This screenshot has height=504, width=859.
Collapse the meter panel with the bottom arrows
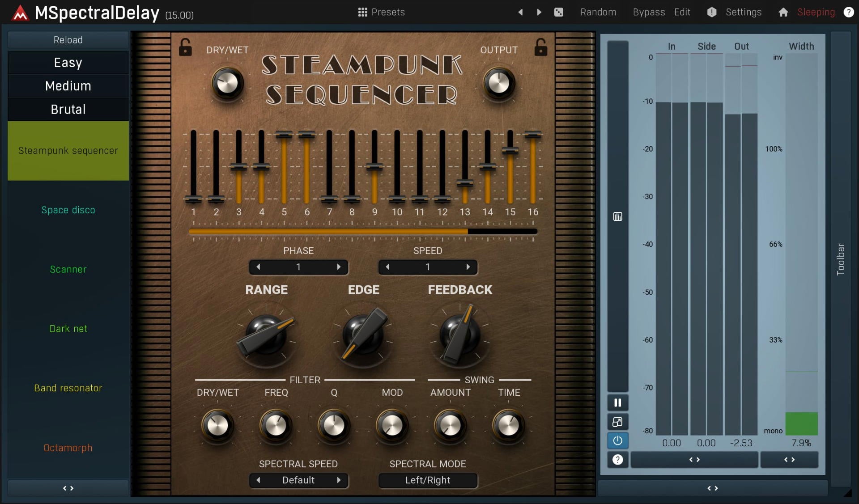[x=713, y=488]
